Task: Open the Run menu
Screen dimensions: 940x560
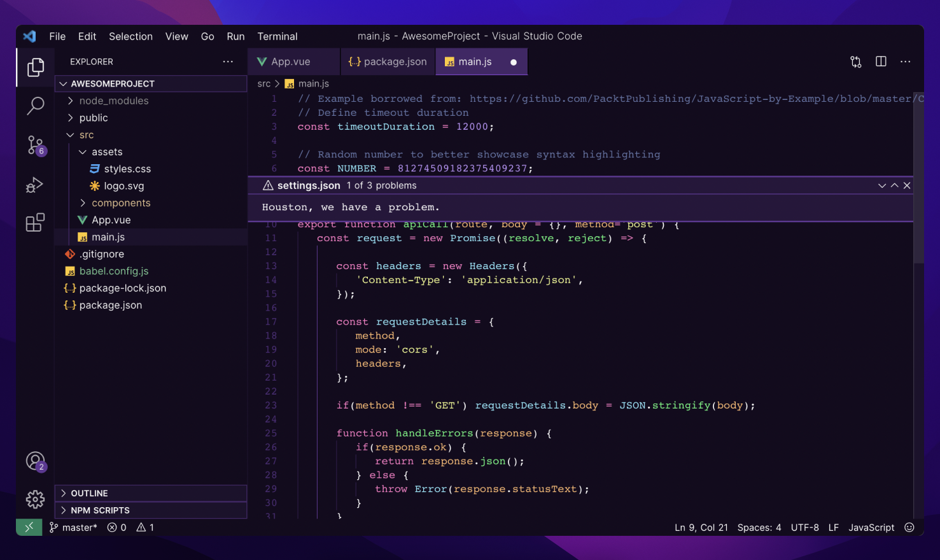Action: point(235,36)
